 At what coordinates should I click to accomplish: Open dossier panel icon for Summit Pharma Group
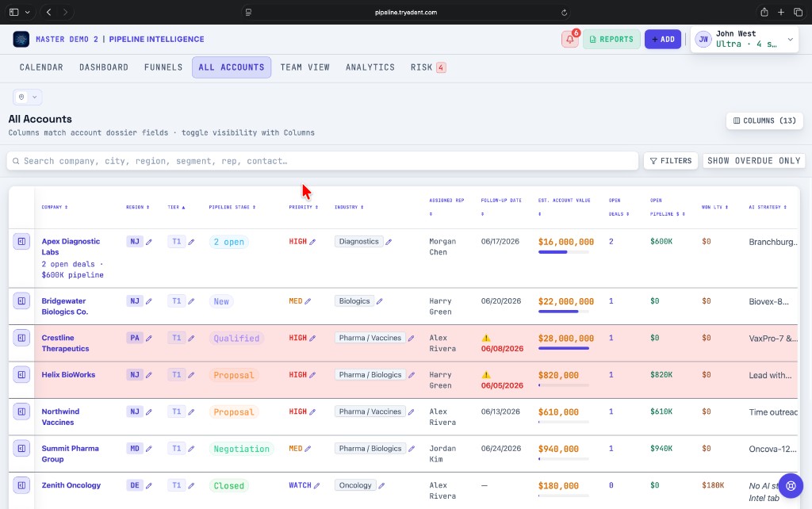[x=21, y=449]
